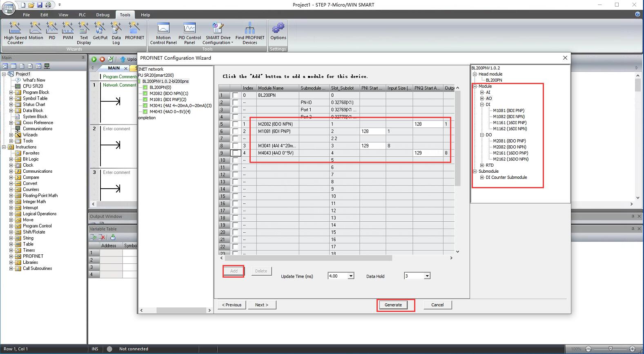Open the File menu
Viewport: 644px width, 354px height.
coord(26,15)
